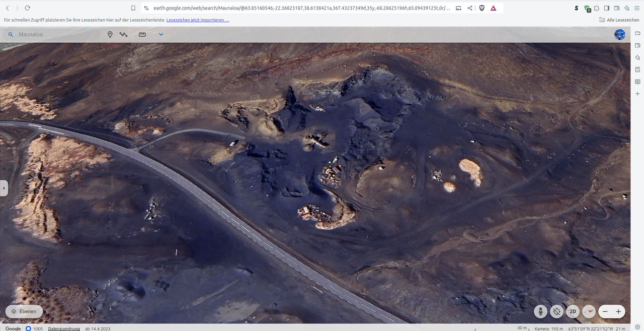Screen dimensions: 644x331
Task: Click the Datenzuordnung attribution link
Action: pyautogui.click(x=64, y=328)
